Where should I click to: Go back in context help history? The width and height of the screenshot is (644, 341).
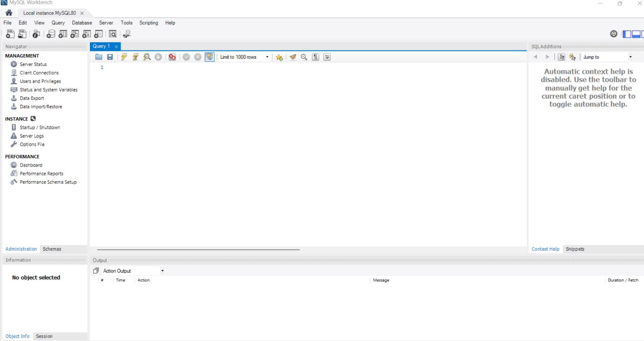pyautogui.click(x=536, y=57)
